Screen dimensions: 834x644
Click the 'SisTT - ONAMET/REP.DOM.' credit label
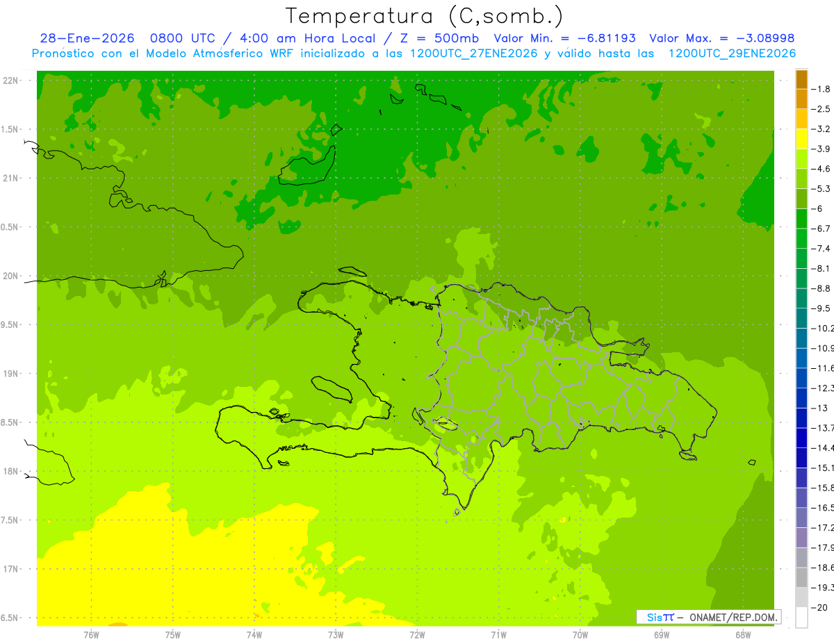[x=709, y=617]
